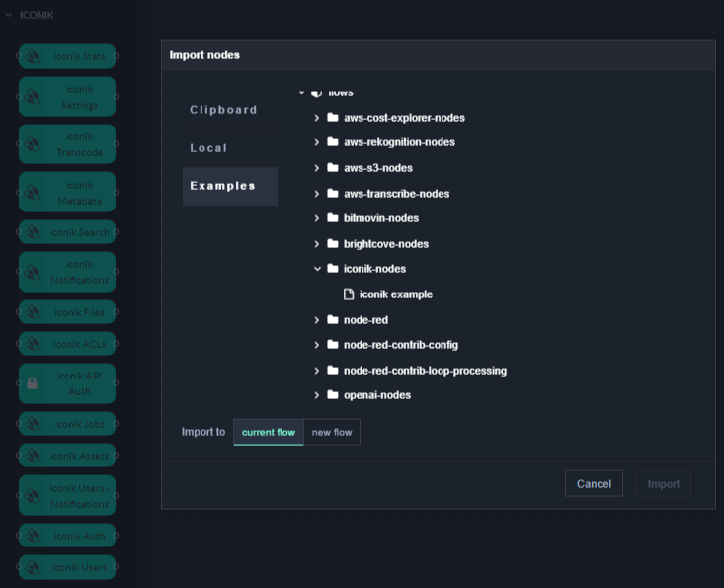The width and height of the screenshot is (724, 588).
Task: Collapse the iconik-nodes folder
Action: tap(317, 269)
